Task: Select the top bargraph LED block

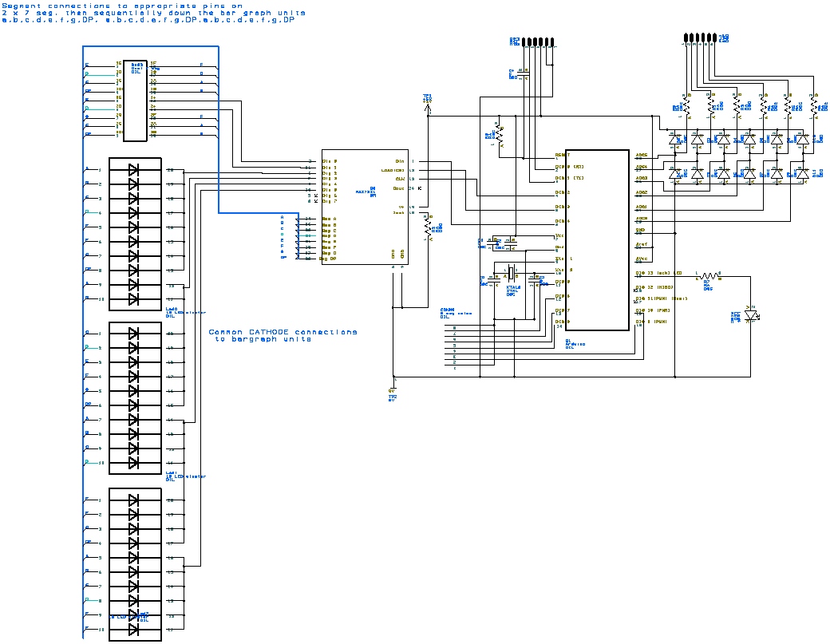Action: click(135, 234)
